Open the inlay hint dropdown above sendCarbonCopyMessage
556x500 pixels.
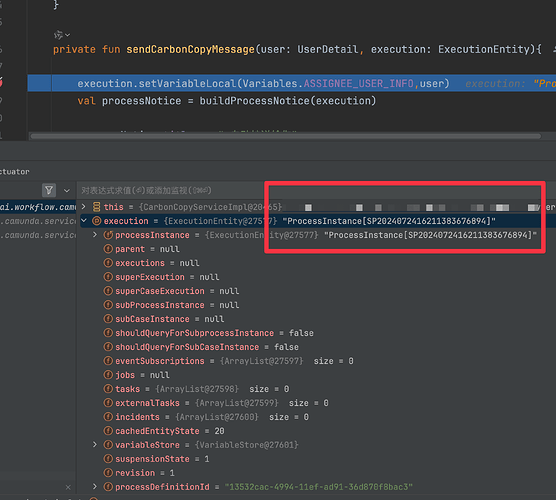click(62, 35)
